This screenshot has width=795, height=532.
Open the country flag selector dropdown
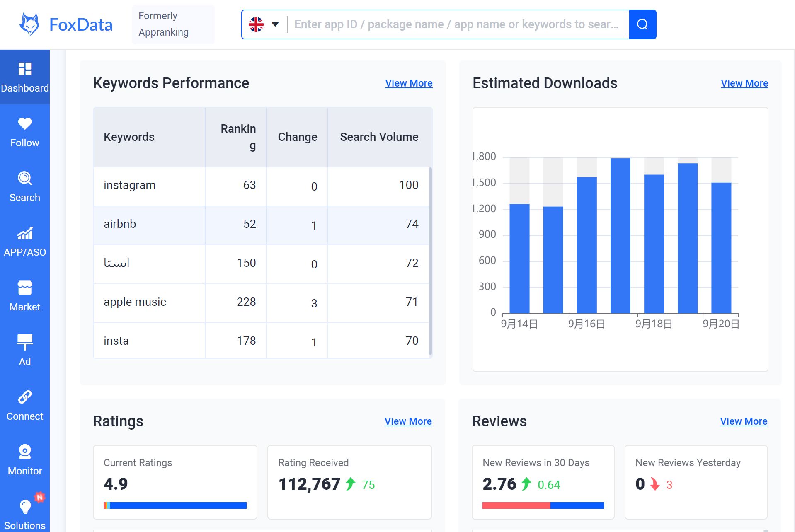[x=256, y=24]
